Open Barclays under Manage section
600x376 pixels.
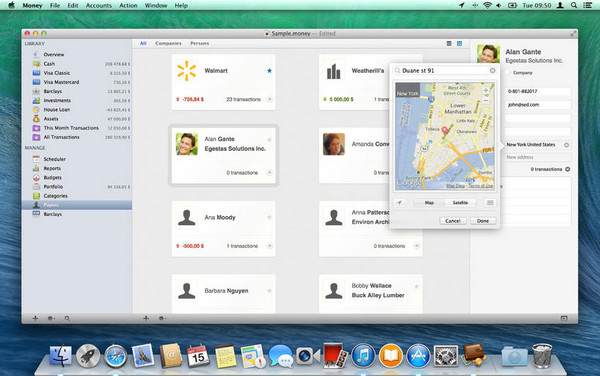pos(52,214)
